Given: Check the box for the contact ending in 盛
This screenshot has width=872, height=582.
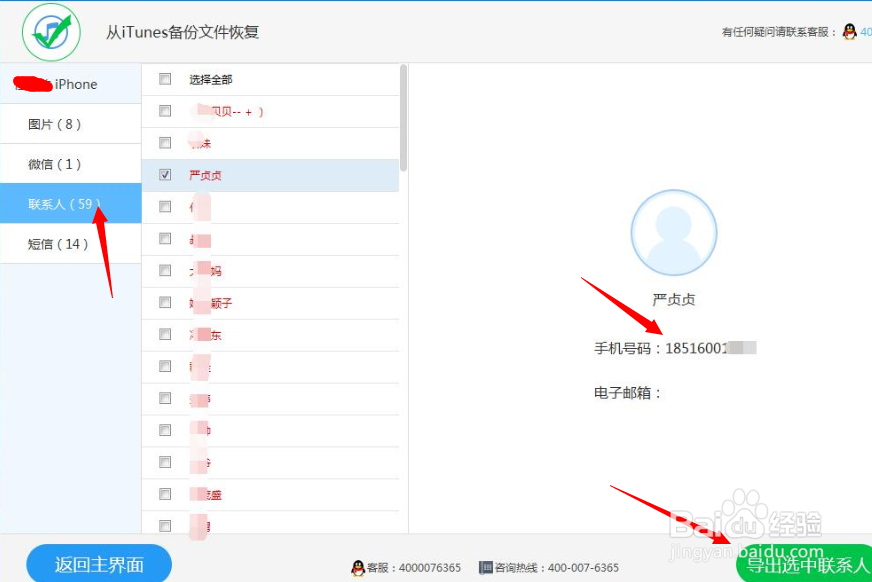Looking at the screenshot, I should click(165, 494).
